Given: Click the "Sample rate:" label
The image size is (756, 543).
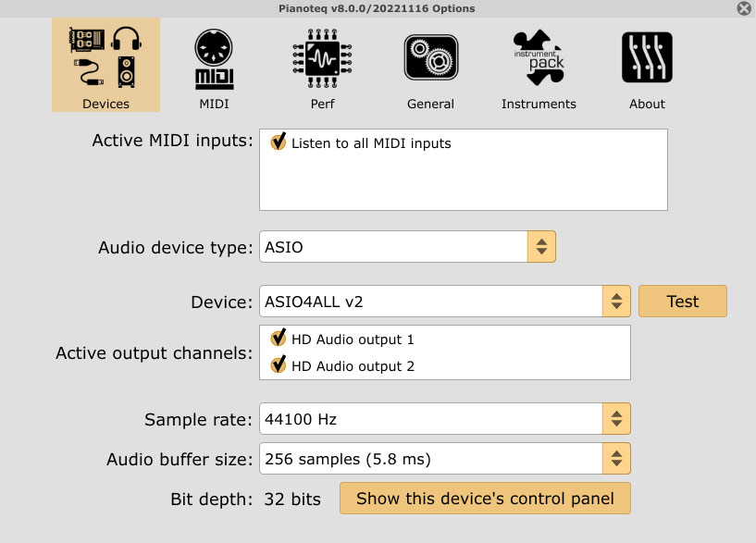Looking at the screenshot, I should pyautogui.click(x=199, y=420).
